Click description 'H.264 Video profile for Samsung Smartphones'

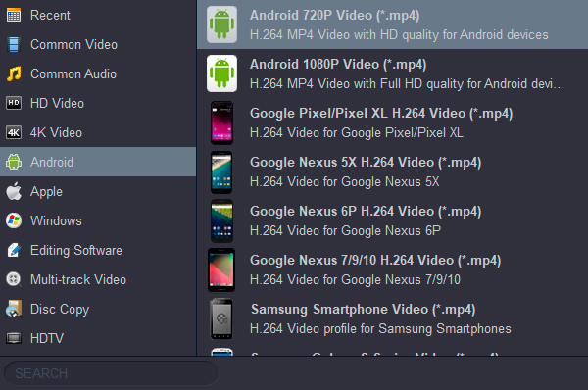[380, 329]
